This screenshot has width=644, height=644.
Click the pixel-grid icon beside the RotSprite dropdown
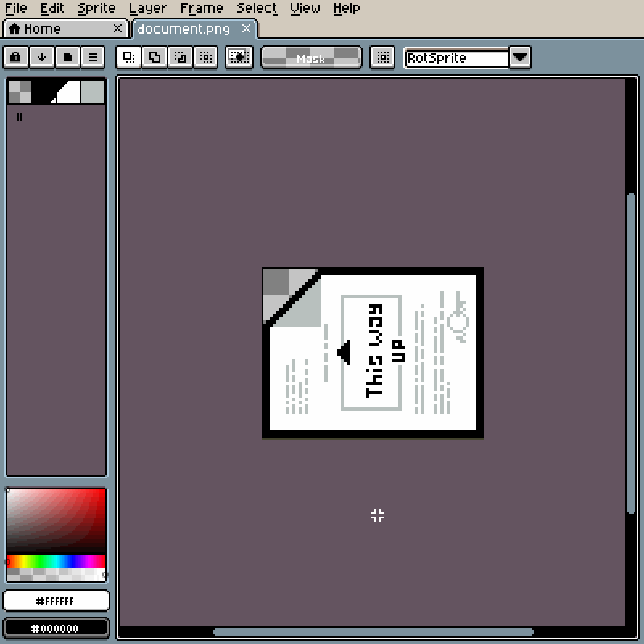pyautogui.click(x=382, y=57)
